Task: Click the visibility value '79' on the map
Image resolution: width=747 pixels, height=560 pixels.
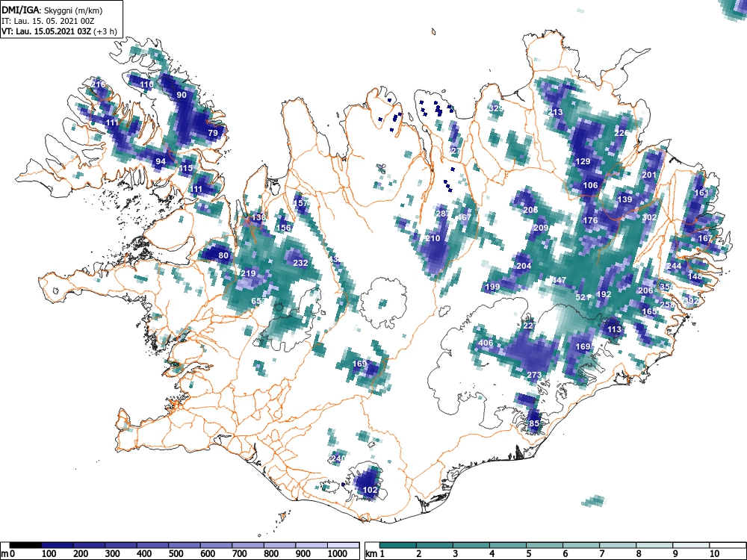Action: pyautogui.click(x=213, y=133)
